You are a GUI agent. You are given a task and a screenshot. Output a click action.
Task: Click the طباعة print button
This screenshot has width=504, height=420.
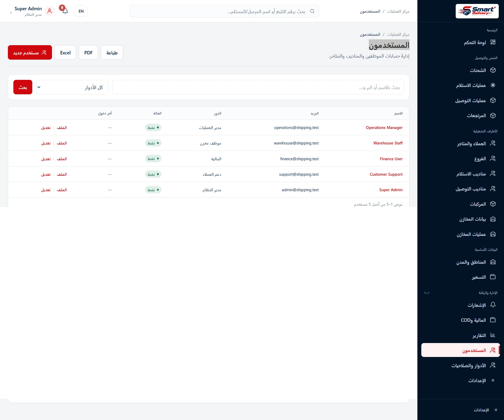112,53
